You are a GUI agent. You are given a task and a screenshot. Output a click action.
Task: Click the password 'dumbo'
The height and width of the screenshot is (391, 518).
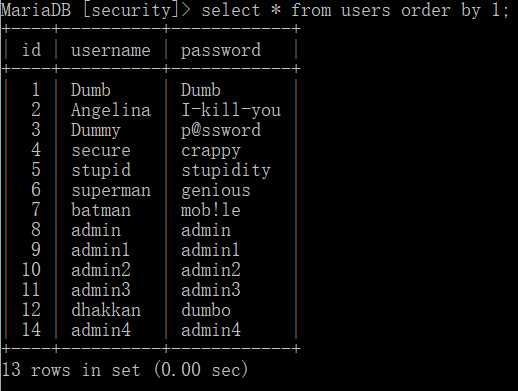tap(206, 310)
